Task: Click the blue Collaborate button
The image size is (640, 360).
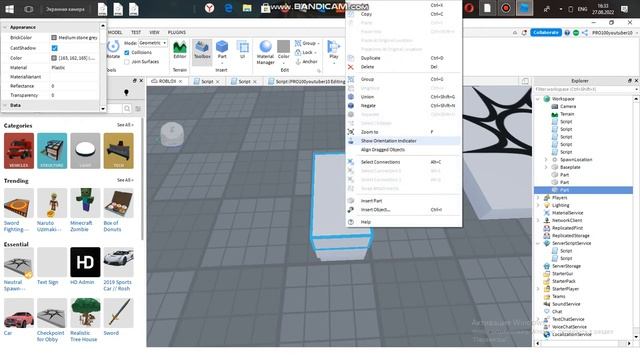Action: [x=546, y=33]
